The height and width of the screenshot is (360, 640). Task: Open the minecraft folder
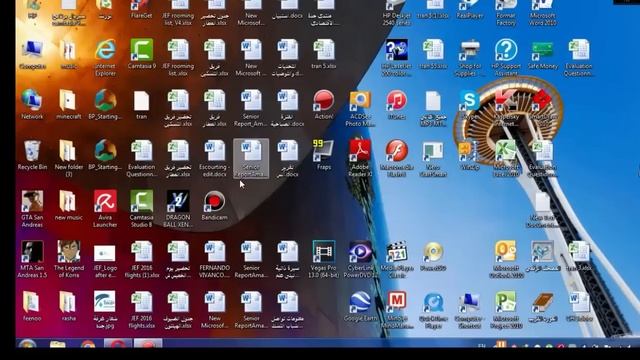(69, 104)
